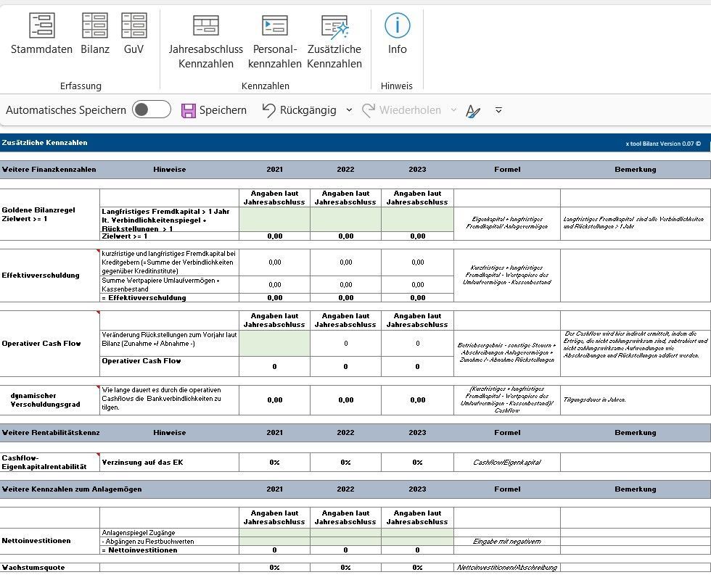The width and height of the screenshot is (711, 588).
Task: Click 'Nettoinvestitionen/Abschreibung' formula cell
Action: 507,567
